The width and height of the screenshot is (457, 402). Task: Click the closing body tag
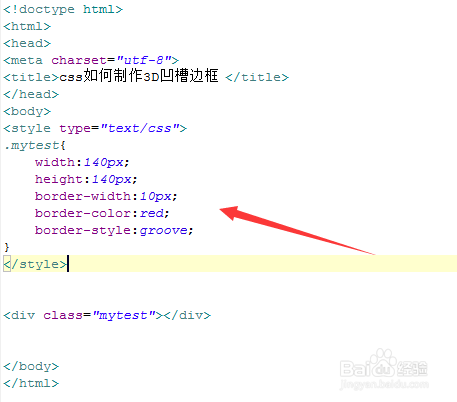coord(31,366)
